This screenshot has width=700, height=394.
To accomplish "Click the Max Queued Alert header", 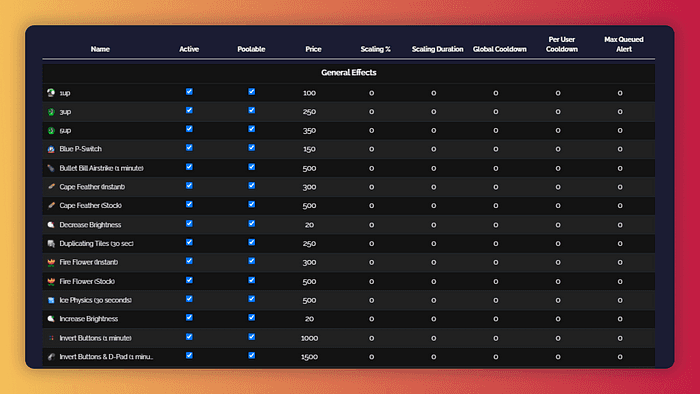I will (624, 44).
